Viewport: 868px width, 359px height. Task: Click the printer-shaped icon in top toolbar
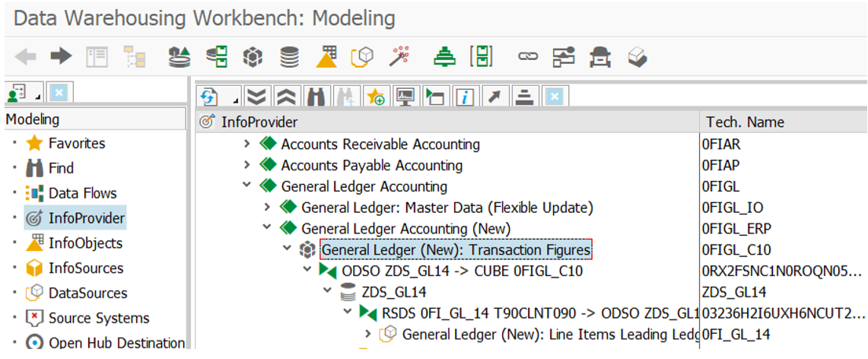(x=600, y=56)
